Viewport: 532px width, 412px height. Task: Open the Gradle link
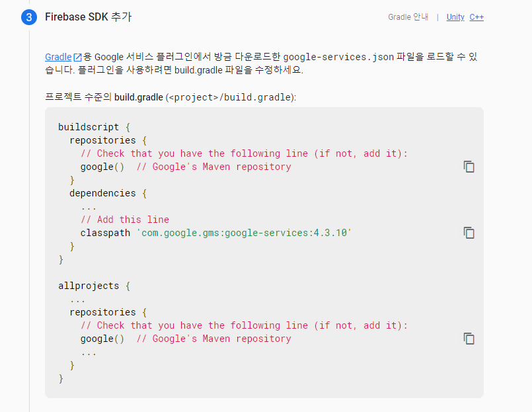[x=58, y=57]
